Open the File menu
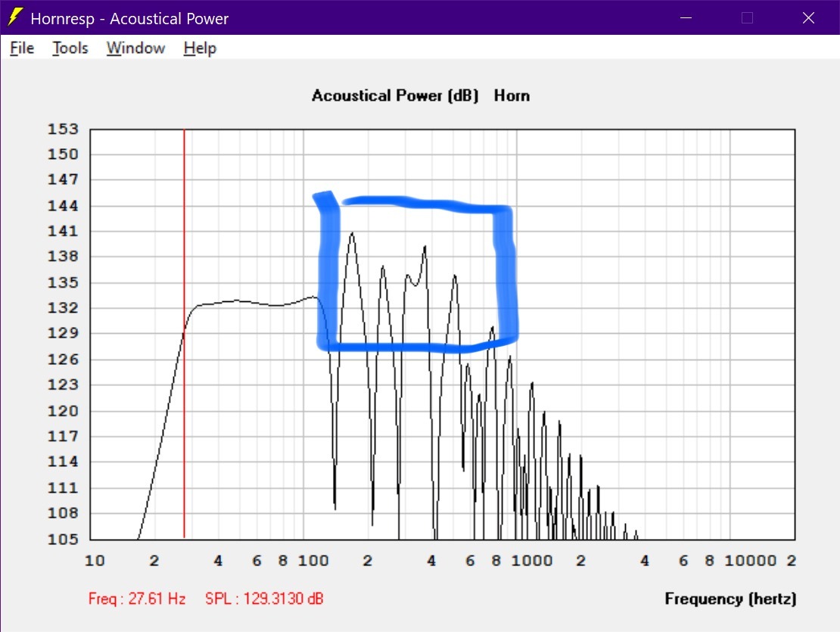The height and width of the screenshot is (632, 840). click(22, 48)
